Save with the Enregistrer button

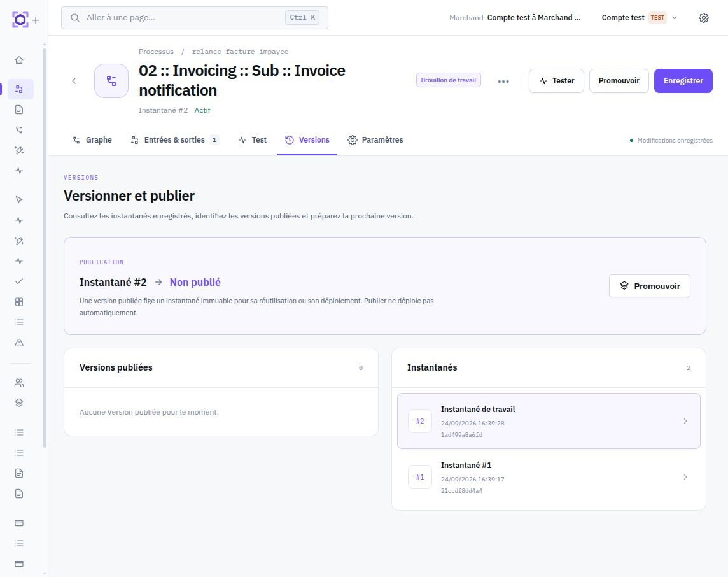tap(683, 81)
